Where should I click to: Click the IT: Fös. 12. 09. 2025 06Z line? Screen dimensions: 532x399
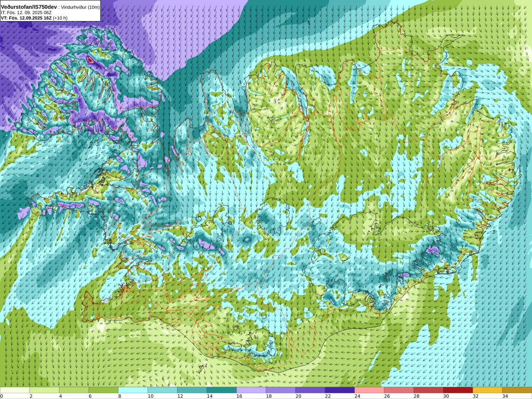click(26, 13)
